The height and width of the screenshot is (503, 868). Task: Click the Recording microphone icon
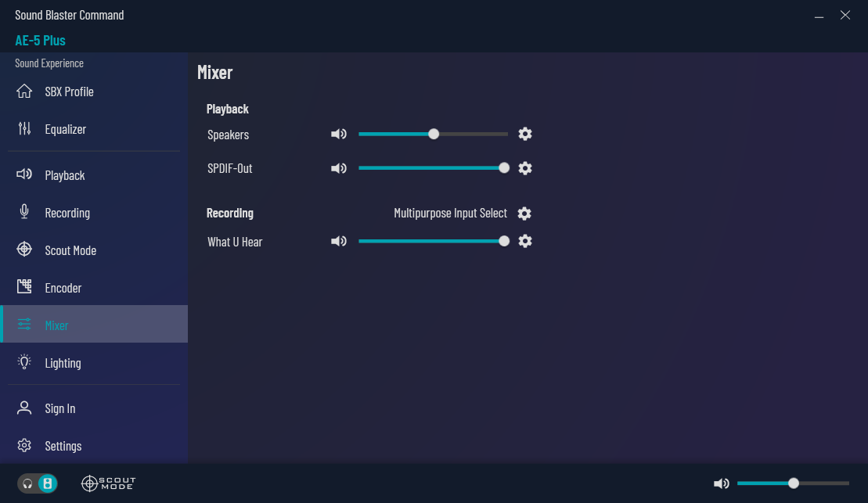24,212
